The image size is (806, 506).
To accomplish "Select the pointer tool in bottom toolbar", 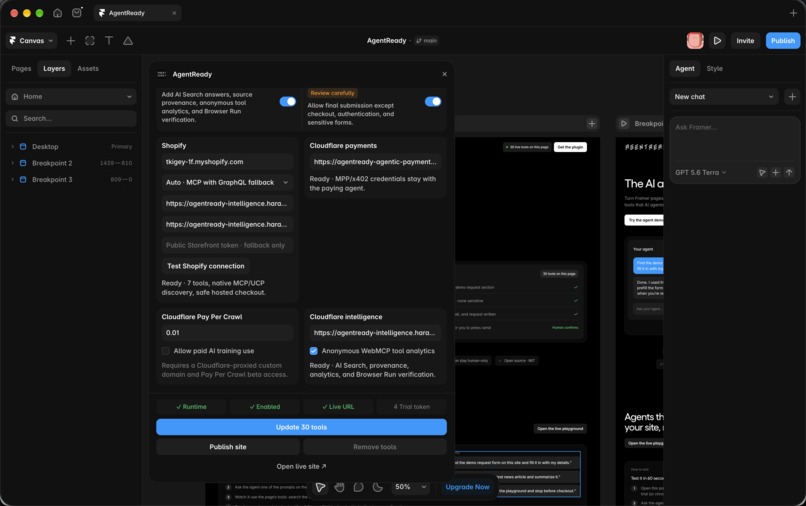I will pos(320,487).
